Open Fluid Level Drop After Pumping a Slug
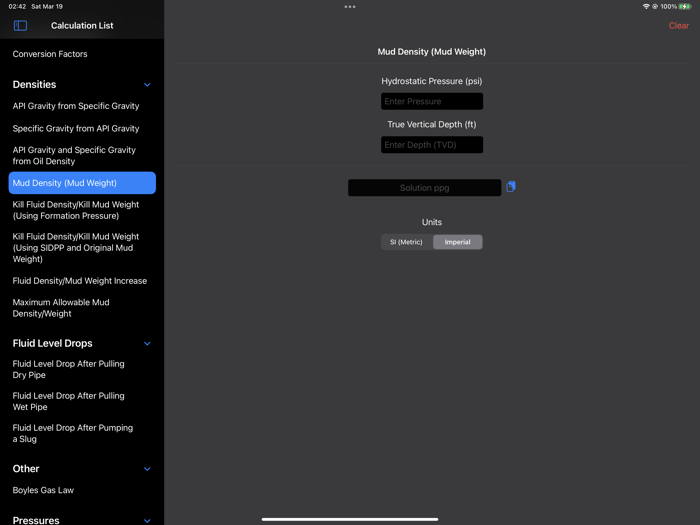The image size is (700, 525). tap(73, 433)
